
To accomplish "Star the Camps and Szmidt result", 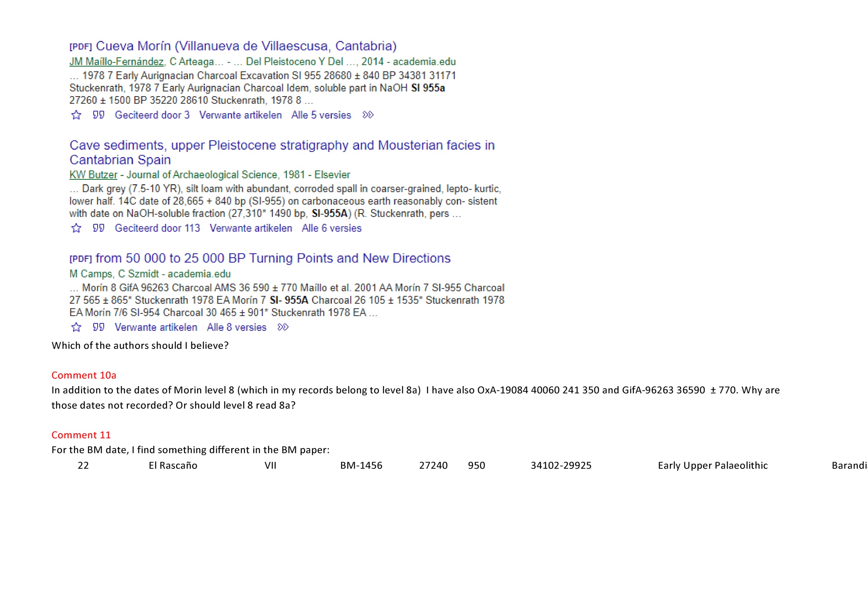I will 76,327.
